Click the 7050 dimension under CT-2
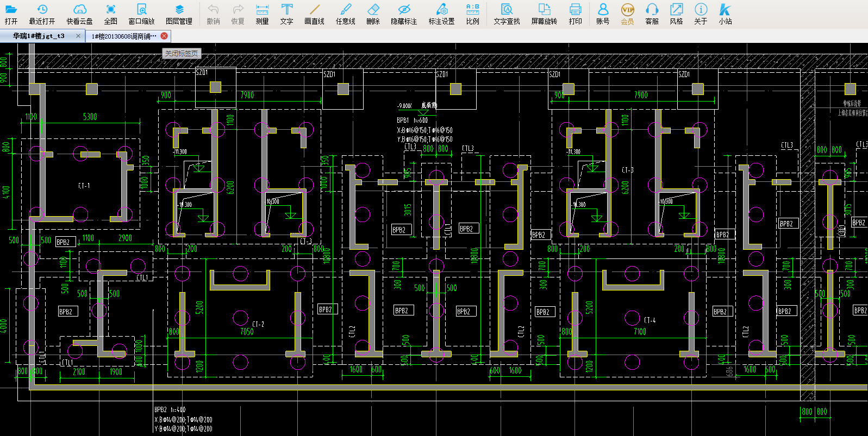Image resolution: width=868 pixels, height=436 pixels. click(x=247, y=332)
